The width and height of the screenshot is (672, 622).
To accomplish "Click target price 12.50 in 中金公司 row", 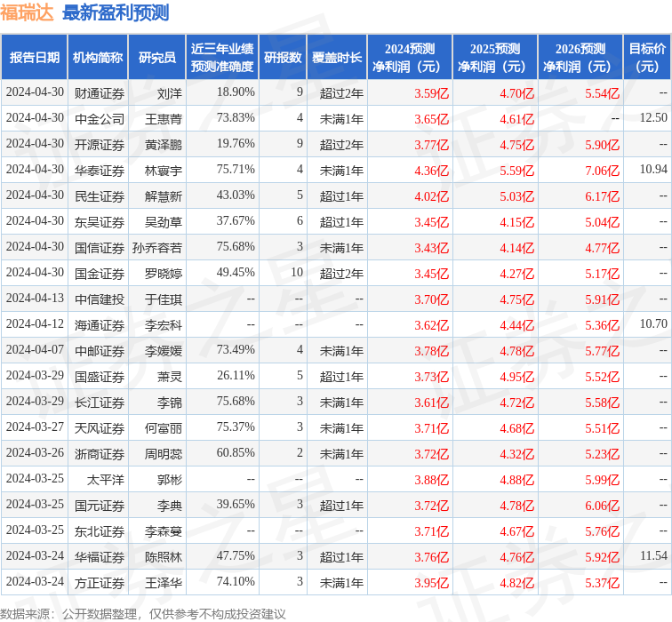I will pyautogui.click(x=653, y=117).
